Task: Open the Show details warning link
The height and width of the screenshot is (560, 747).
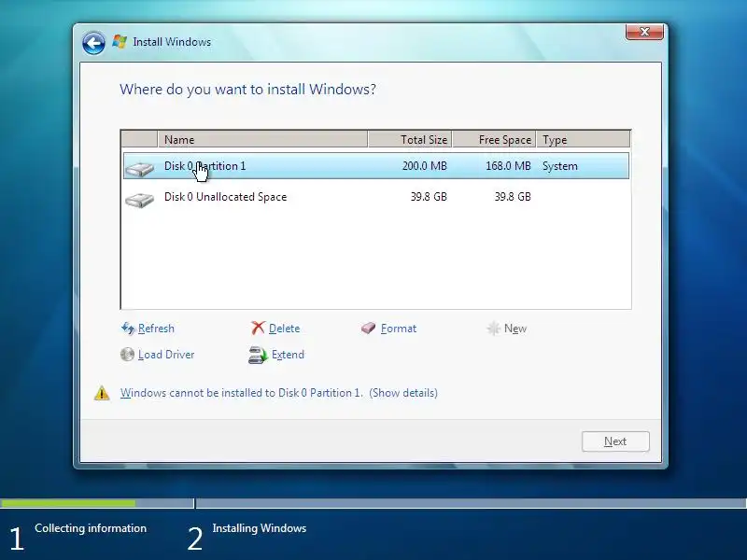Action: click(403, 393)
